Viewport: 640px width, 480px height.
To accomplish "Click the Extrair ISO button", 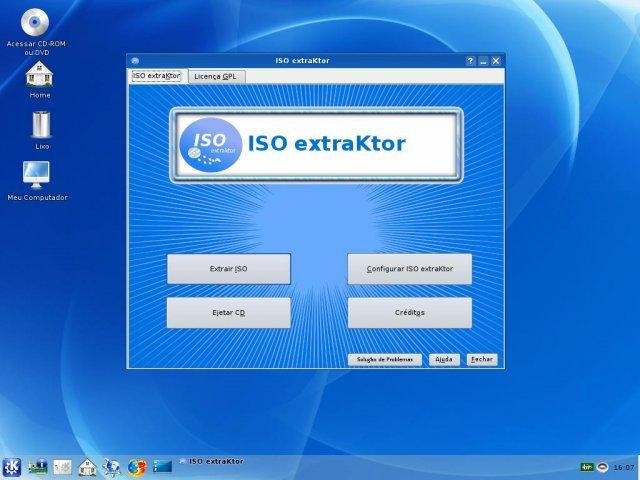I will pyautogui.click(x=229, y=269).
